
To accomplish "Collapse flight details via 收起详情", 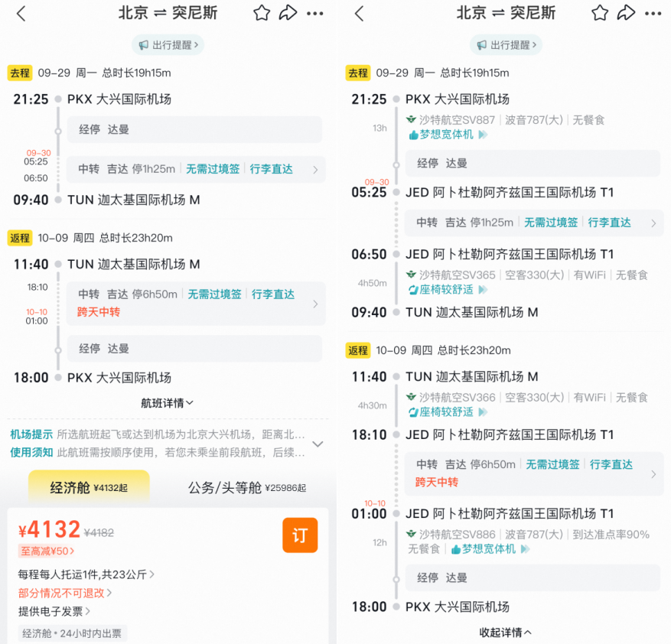I will pyautogui.click(x=504, y=632).
